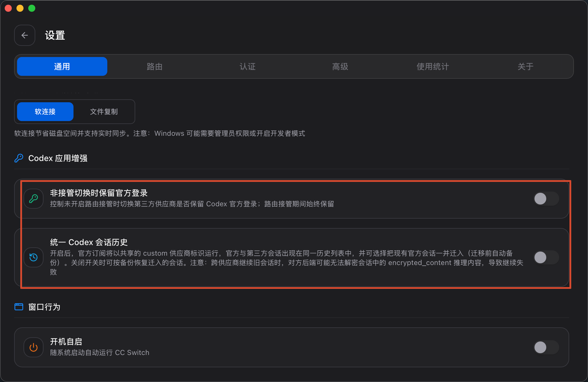This screenshot has height=382, width=588.
Task: Click the window icon beside 窗口行为
Action: 19,307
